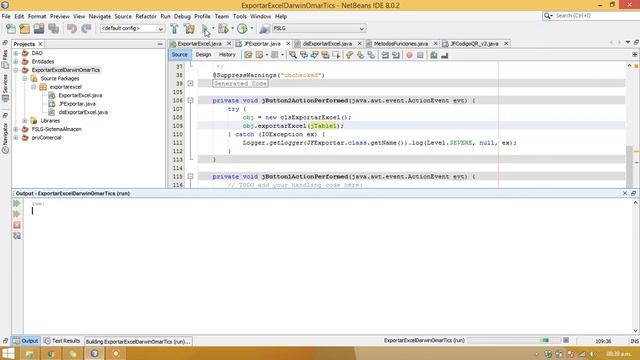Image resolution: width=640 pixels, height=360 pixels.
Task: Switch to Design view
Action: pos(203,55)
